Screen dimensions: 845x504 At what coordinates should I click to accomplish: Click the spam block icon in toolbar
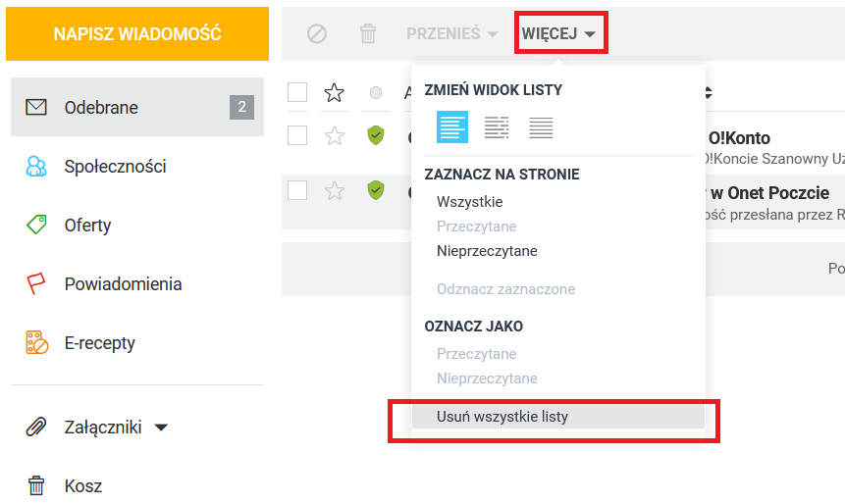tap(316, 34)
